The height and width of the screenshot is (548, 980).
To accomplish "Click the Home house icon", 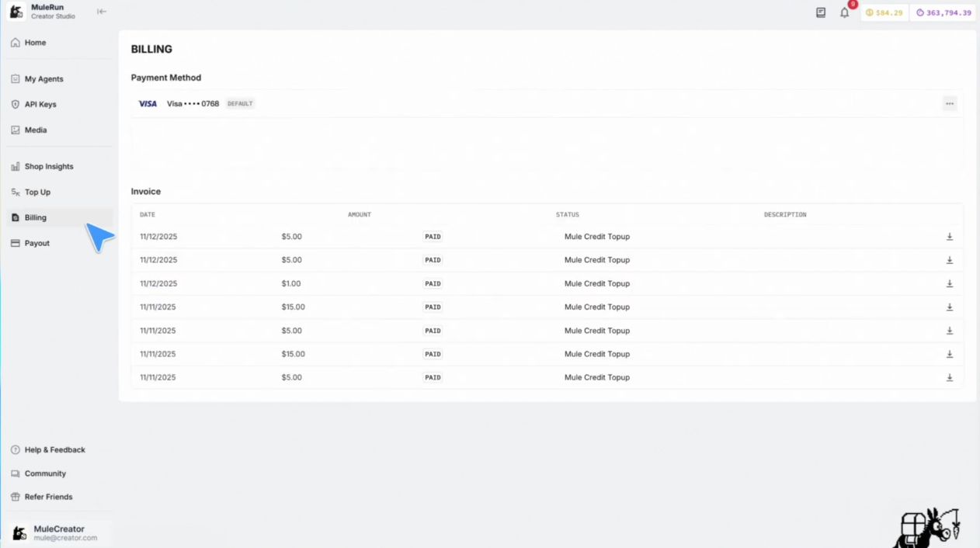I will coord(16,43).
